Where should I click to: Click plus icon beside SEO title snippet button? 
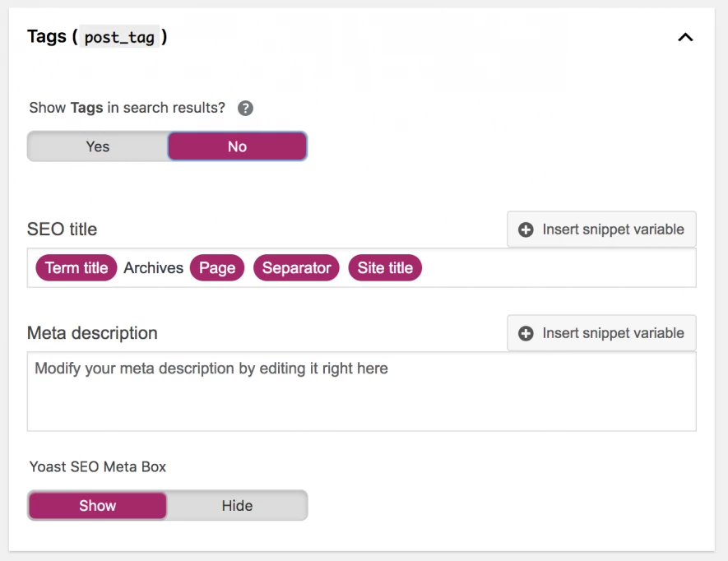pos(526,229)
